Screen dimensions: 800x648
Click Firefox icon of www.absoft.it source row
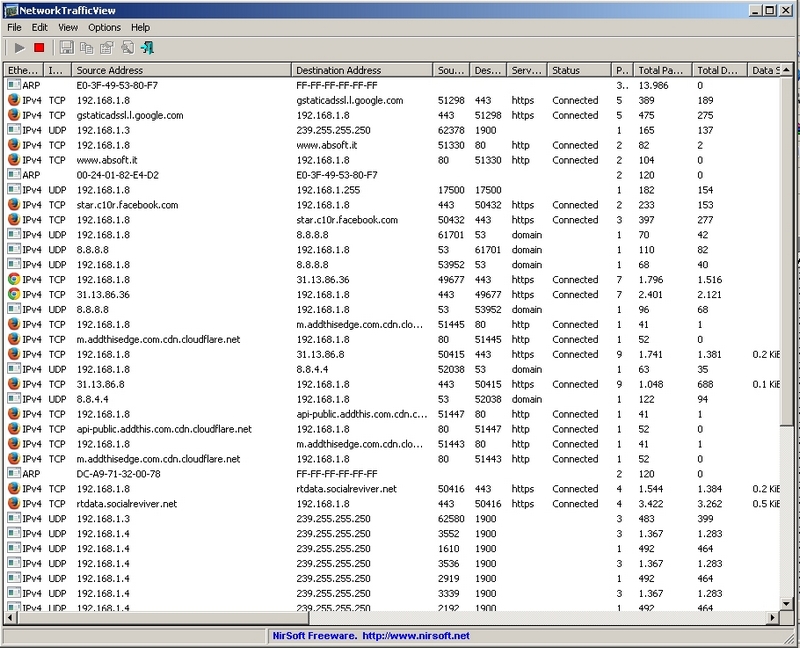click(14, 160)
